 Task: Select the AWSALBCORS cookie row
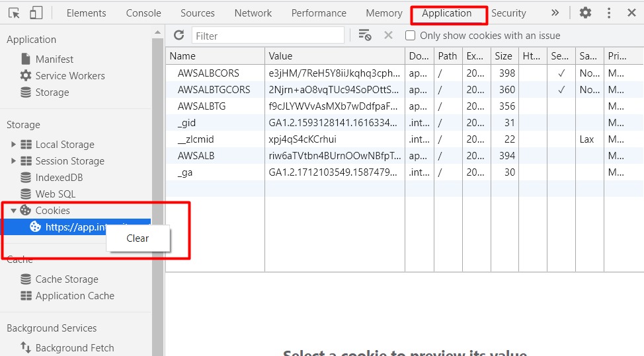point(208,73)
